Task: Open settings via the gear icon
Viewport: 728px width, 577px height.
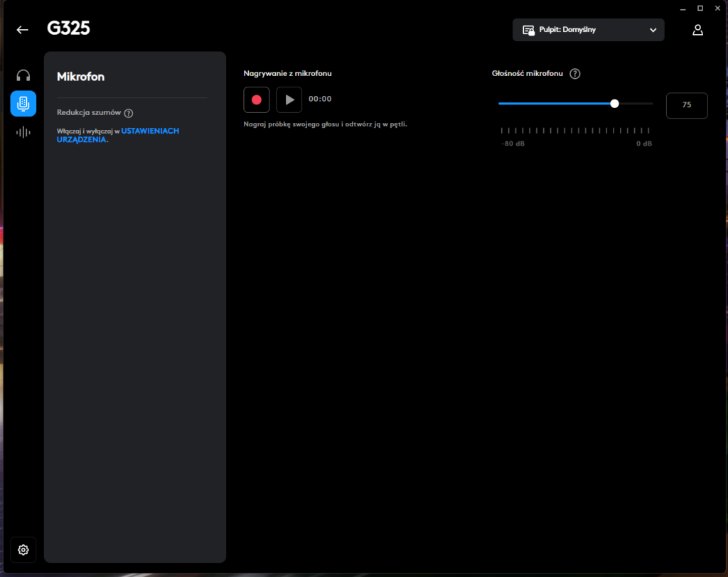Action: [x=23, y=549]
